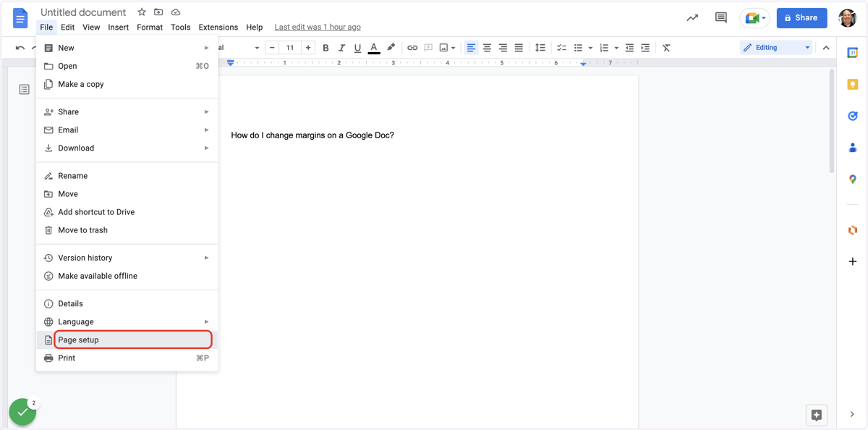Expand the numbered list options arrow
The height and width of the screenshot is (430, 868).
tap(616, 49)
